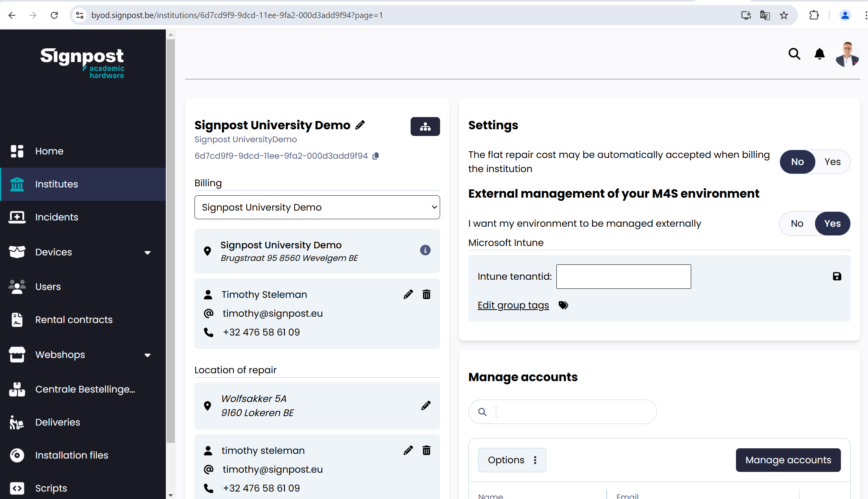Viewport: 868px width, 499px height.
Task: Disable external management by clicking No
Action: tap(797, 223)
